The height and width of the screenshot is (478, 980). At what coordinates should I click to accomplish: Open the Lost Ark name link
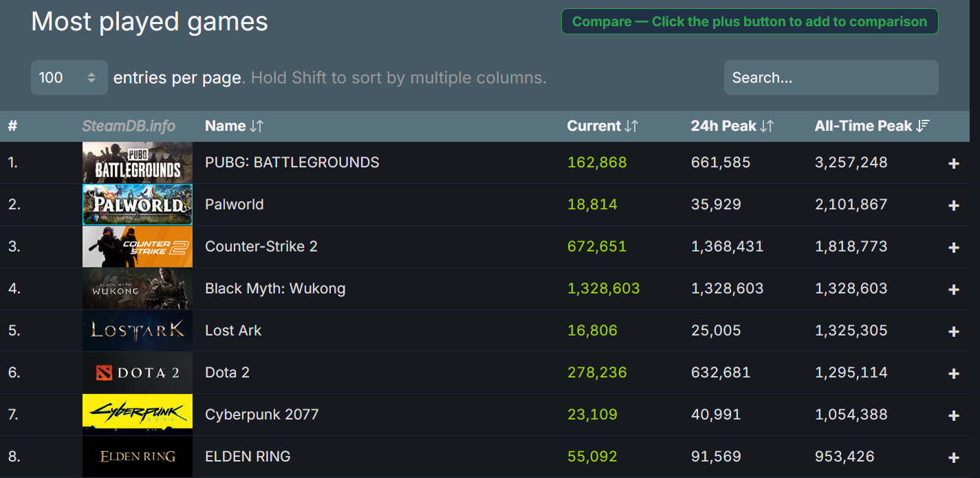[x=233, y=330]
